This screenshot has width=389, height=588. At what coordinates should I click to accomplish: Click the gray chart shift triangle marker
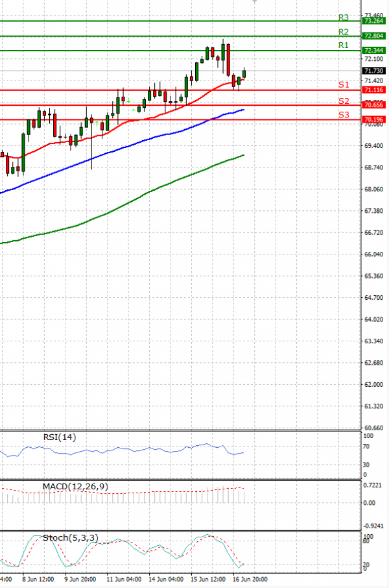coord(255,1)
